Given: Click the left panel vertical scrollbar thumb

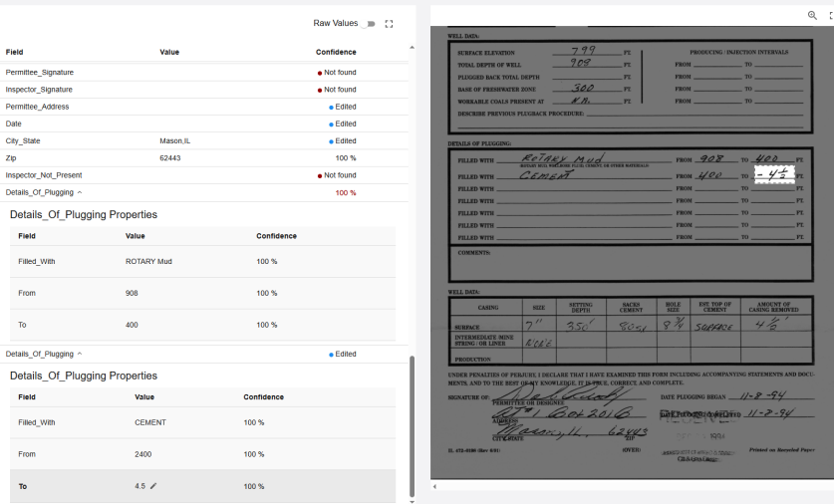Looking at the screenshot, I should [x=412, y=428].
